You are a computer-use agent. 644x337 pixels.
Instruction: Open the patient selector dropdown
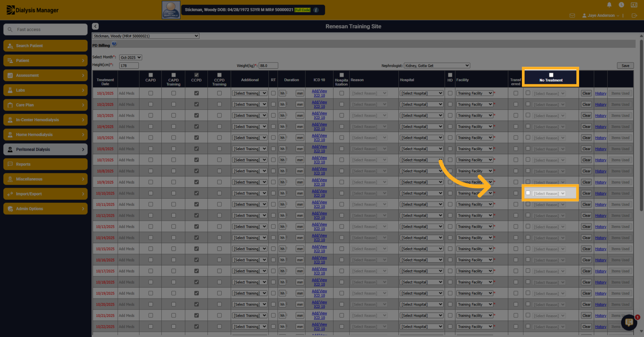[x=146, y=36]
